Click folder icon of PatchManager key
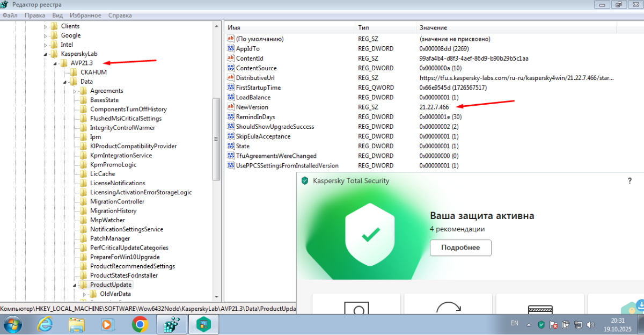This screenshot has width=644, height=335. pos(83,238)
